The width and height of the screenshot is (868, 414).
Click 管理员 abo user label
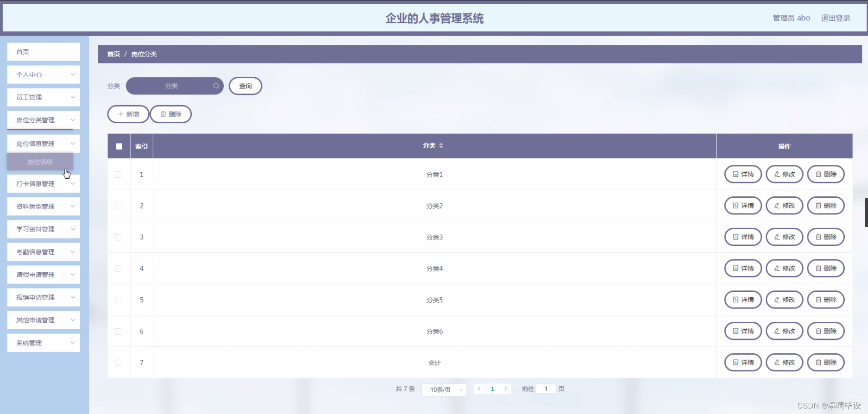(x=791, y=18)
